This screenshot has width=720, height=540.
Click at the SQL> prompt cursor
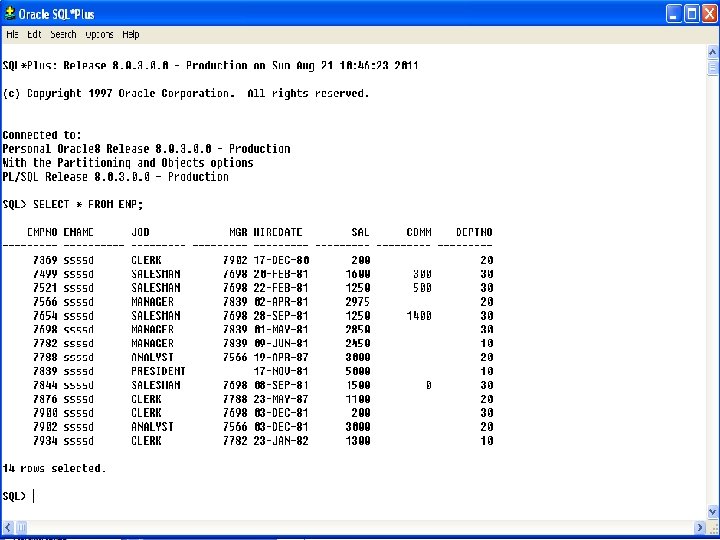[x=34, y=496]
